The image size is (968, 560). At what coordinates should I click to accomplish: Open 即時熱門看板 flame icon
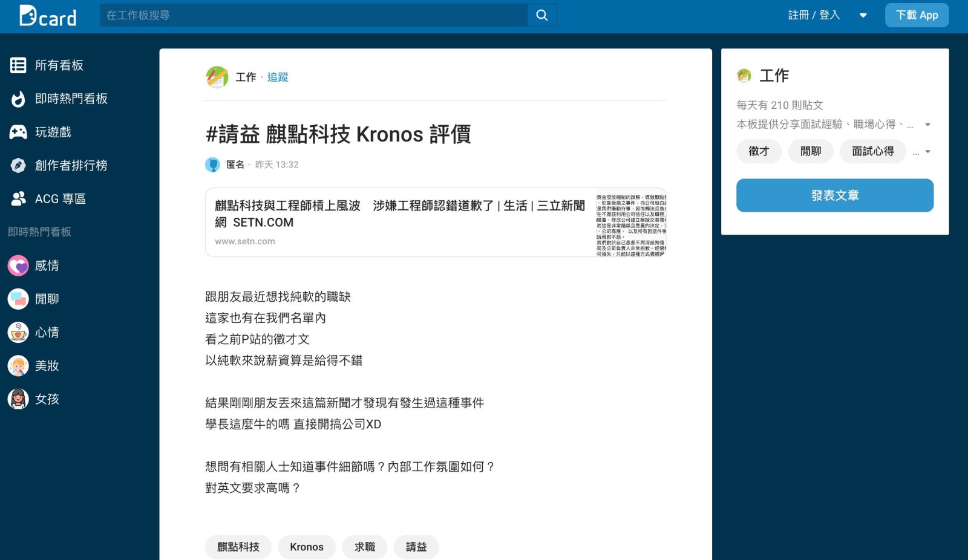coord(18,99)
